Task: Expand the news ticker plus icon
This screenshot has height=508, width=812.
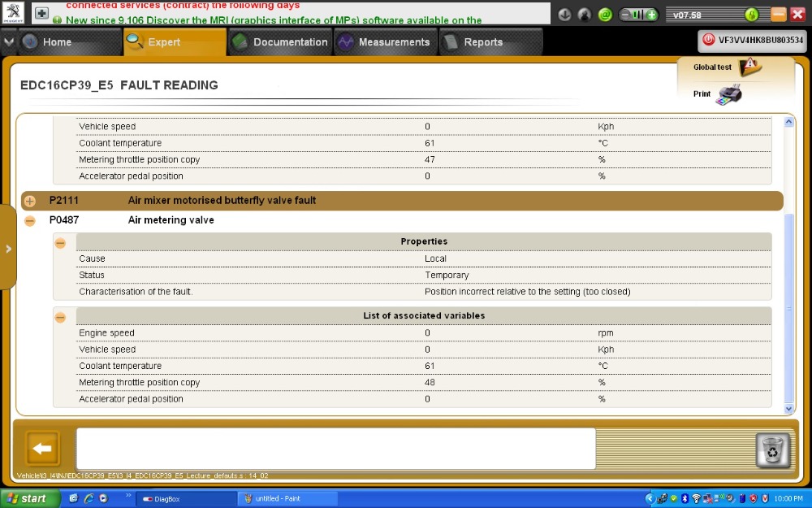Action: coord(41,14)
